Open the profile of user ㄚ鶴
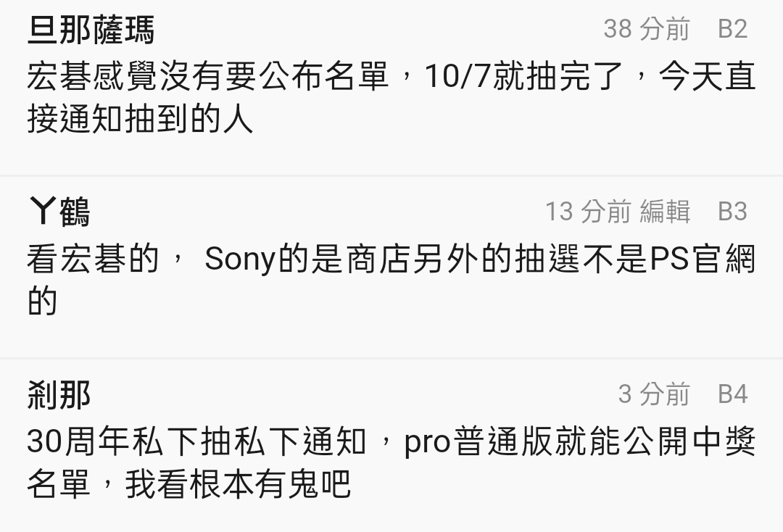 point(59,213)
